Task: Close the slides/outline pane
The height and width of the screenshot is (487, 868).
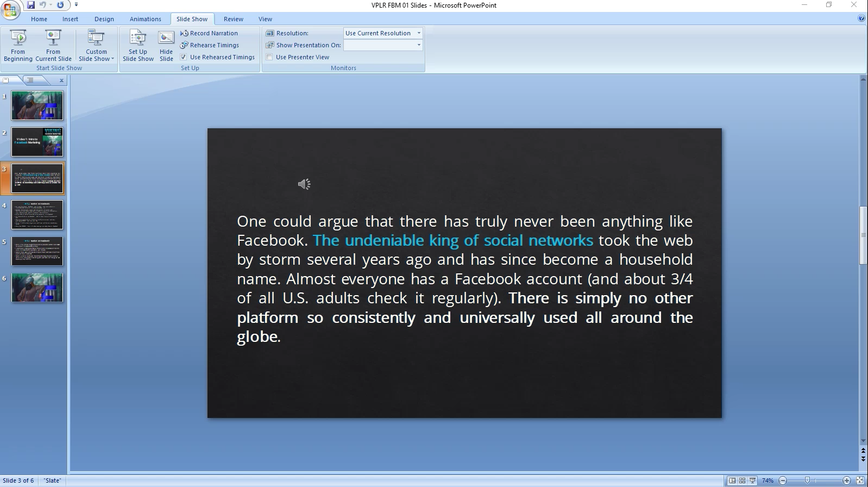Action: (x=61, y=80)
